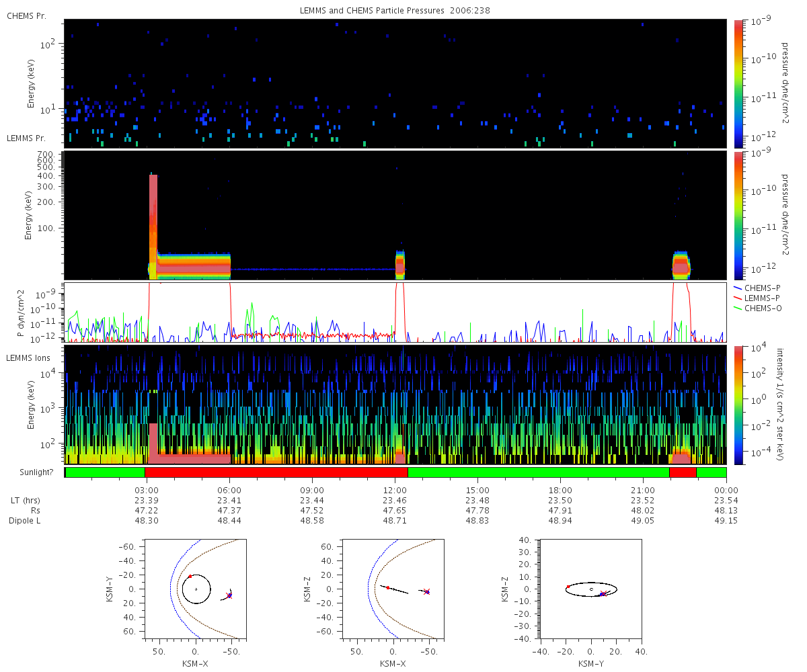Click the LEMMS-P red legend entry

755,298
